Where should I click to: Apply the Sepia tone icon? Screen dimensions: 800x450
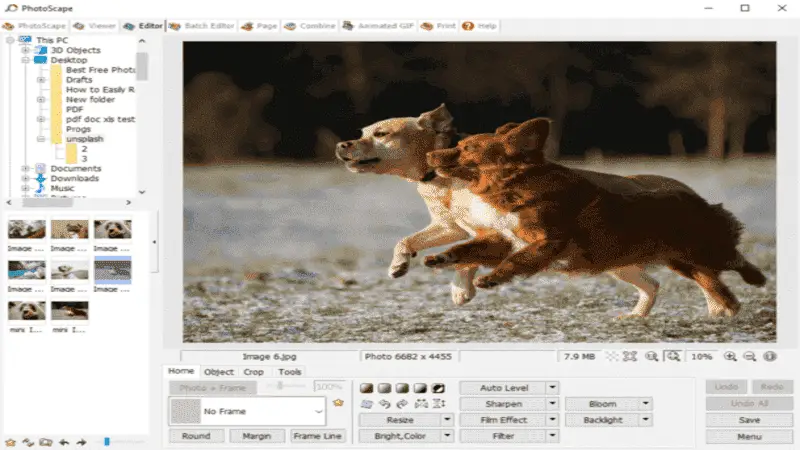click(366, 388)
